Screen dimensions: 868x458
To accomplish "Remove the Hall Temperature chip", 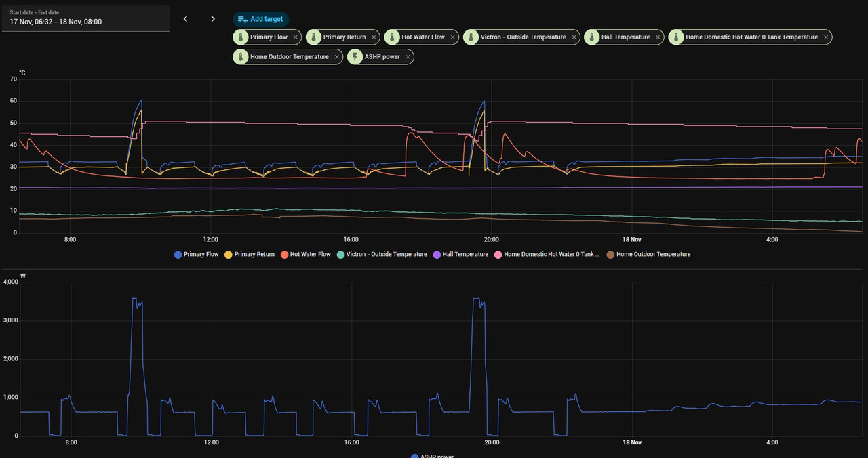I will point(658,37).
